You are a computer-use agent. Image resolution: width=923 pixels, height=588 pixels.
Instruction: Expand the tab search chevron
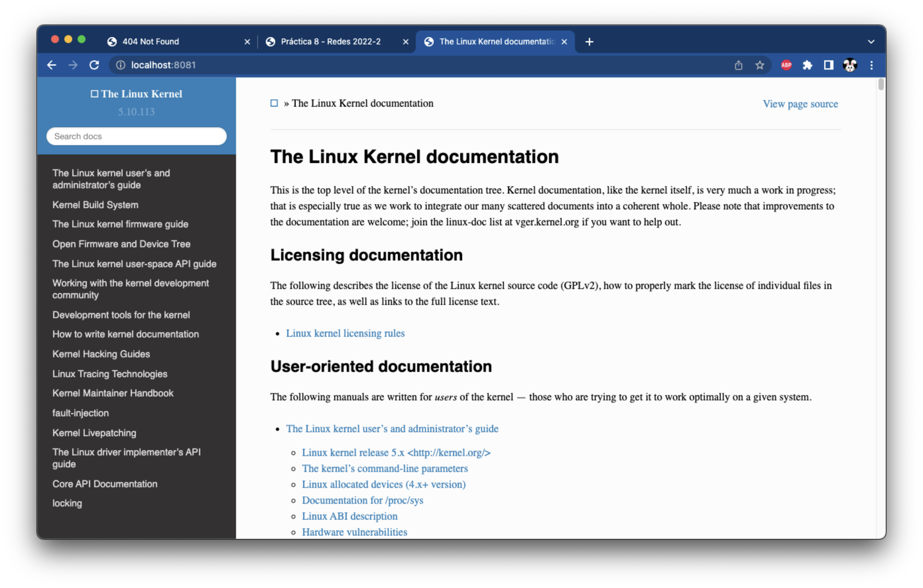(x=871, y=42)
